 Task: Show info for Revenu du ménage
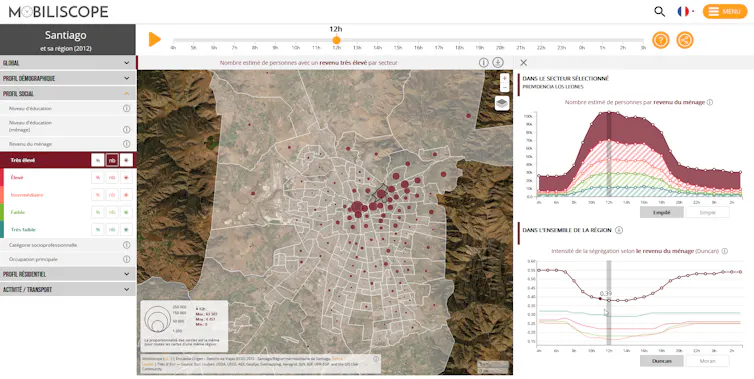(x=126, y=144)
